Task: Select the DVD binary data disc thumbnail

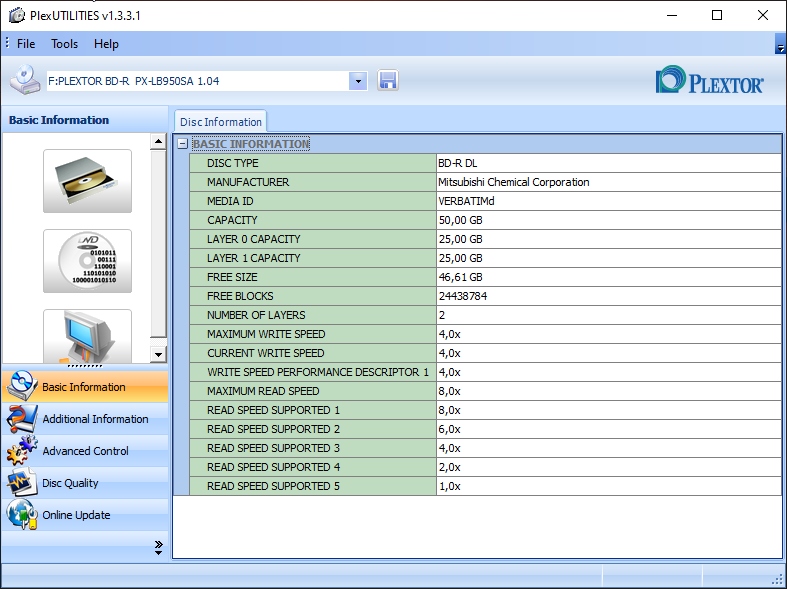Action: [87, 261]
